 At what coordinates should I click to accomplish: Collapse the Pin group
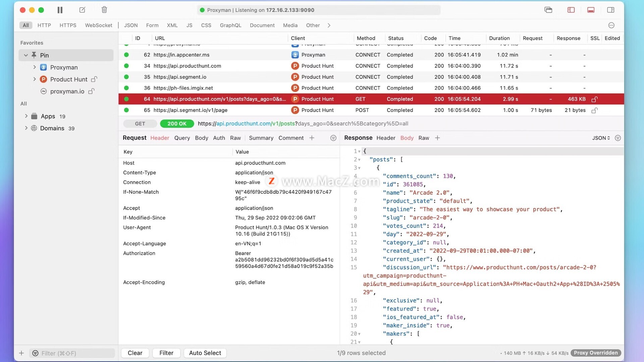coord(26,55)
